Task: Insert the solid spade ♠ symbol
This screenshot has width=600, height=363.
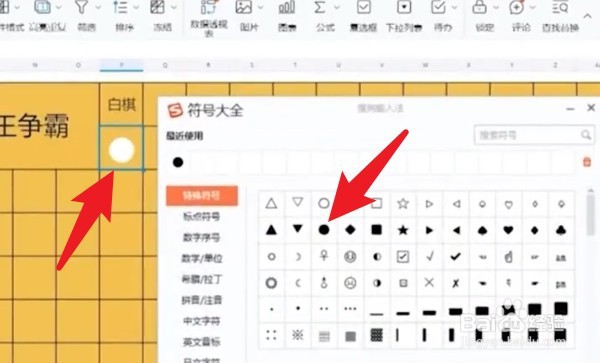Action: (482, 230)
